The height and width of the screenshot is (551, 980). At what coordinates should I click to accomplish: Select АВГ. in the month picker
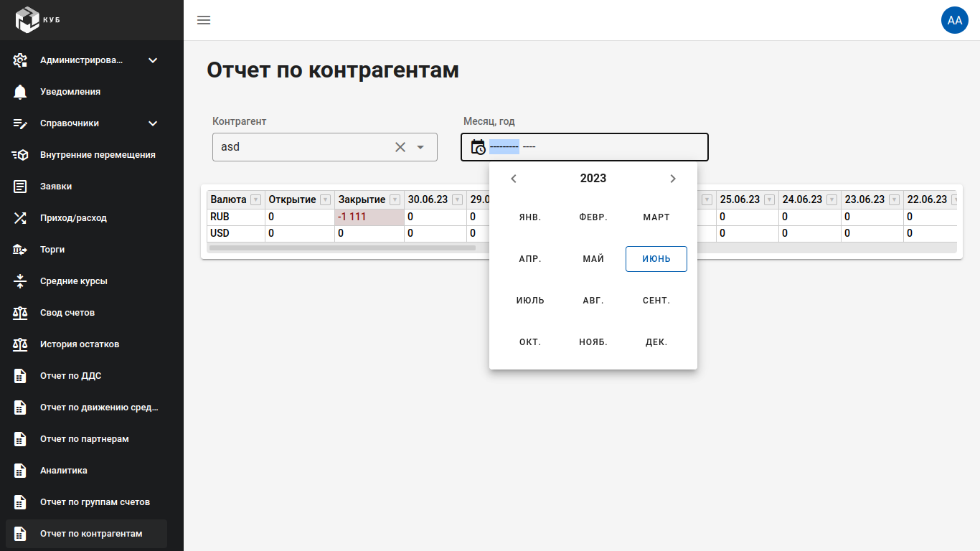coord(593,301)
